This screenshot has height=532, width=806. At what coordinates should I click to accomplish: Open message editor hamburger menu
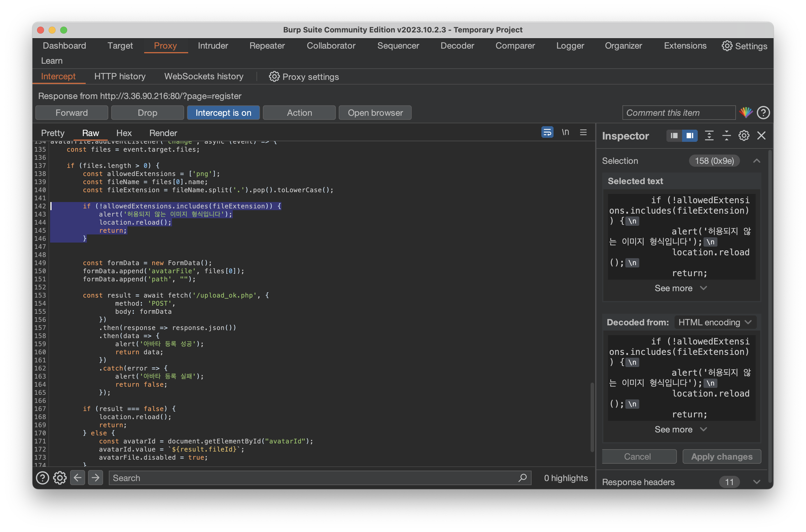coord(583,132)
